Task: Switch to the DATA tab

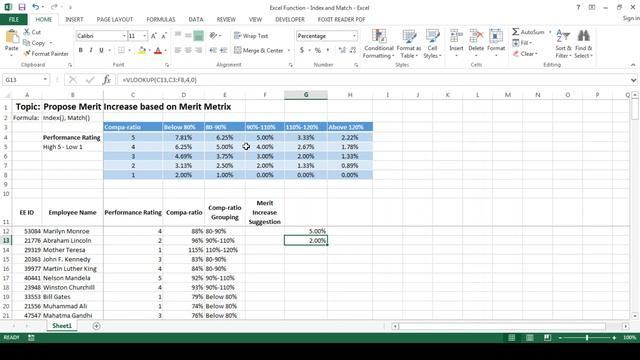Action: pyautogui.click(x=196, y=19)
